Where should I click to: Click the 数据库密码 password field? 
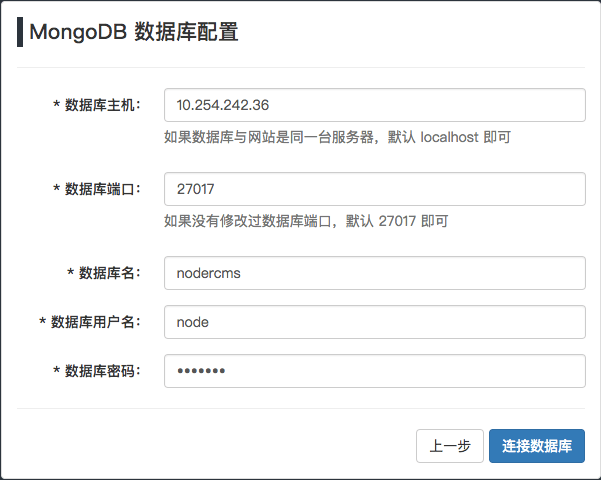click(374, 371)
